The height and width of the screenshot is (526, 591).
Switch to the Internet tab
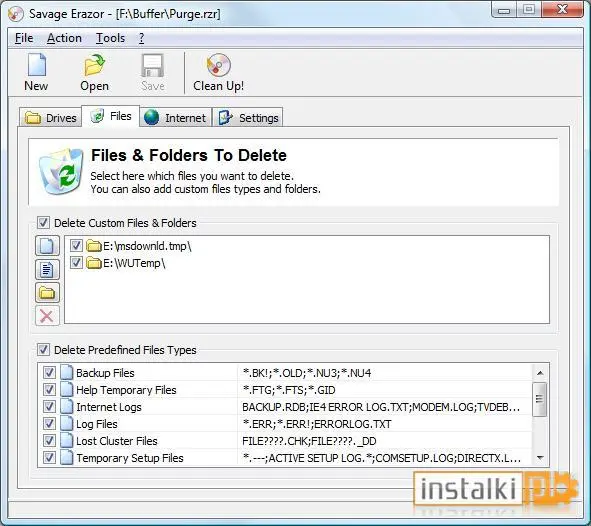pos(176,118)
